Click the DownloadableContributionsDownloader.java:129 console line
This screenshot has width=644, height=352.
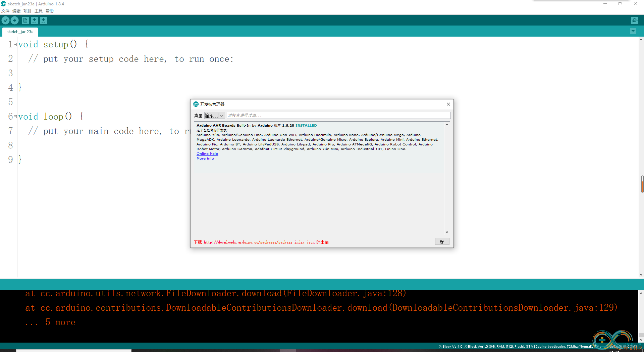tap(321, 308)
